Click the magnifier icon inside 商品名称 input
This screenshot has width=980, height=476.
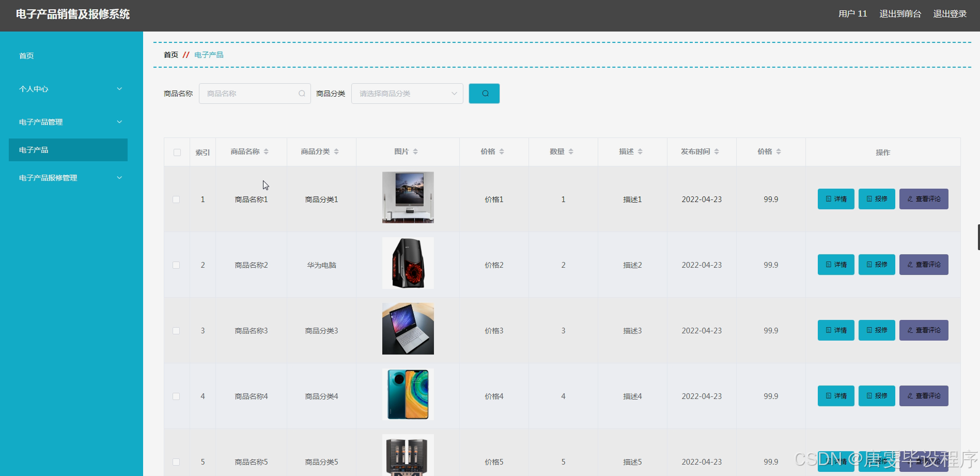302,94
